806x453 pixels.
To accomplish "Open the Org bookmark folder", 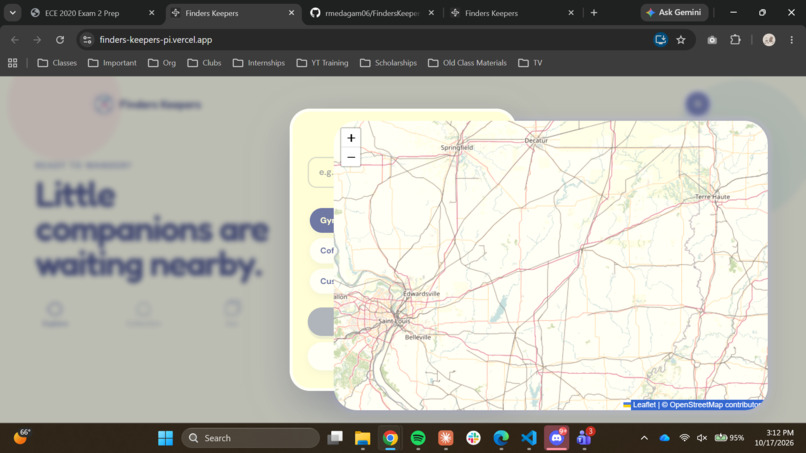I will coord(162,63).
